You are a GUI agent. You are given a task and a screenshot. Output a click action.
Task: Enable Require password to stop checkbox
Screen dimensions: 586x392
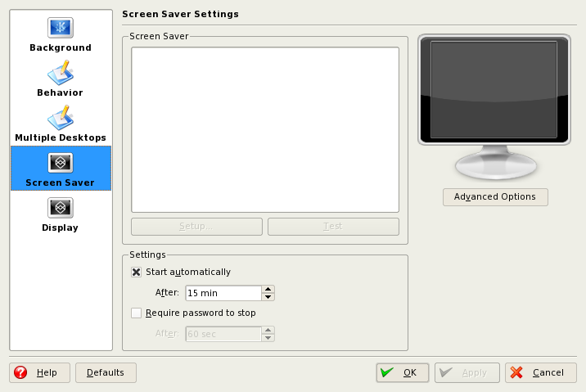(x=137, y=313)
